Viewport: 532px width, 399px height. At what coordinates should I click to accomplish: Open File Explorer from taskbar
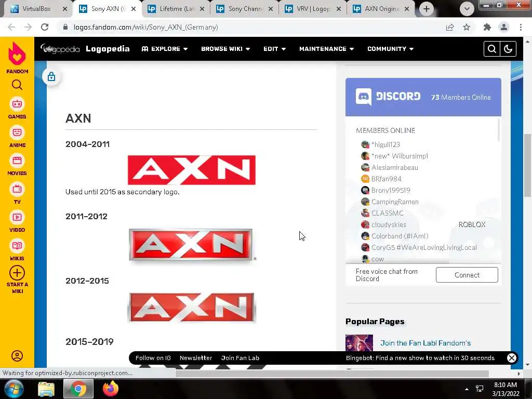(x=46, y=389)
